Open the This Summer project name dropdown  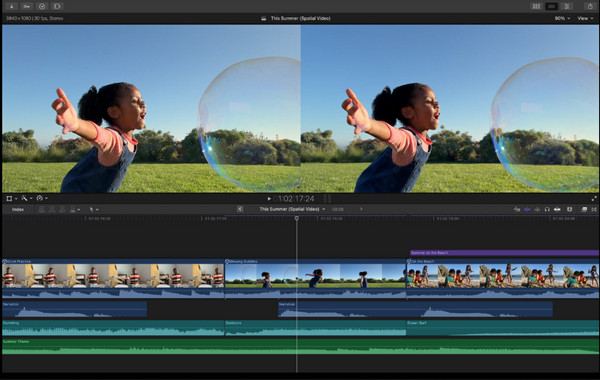pyautogui.click(x=292, y=209)
